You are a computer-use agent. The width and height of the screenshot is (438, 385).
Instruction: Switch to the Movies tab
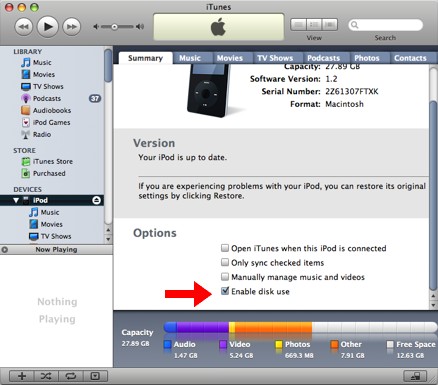click(x=230, y=58)
